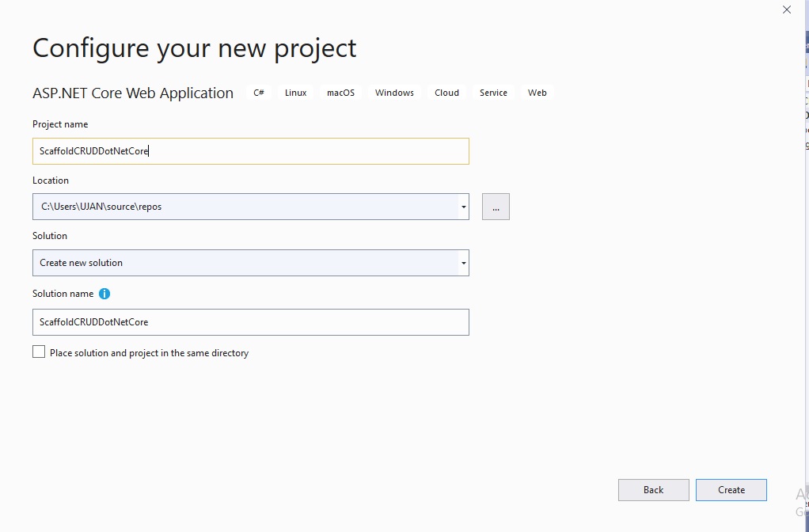Click the Solution name info icon
809x532 pixels.
click(x=104, y=294)
